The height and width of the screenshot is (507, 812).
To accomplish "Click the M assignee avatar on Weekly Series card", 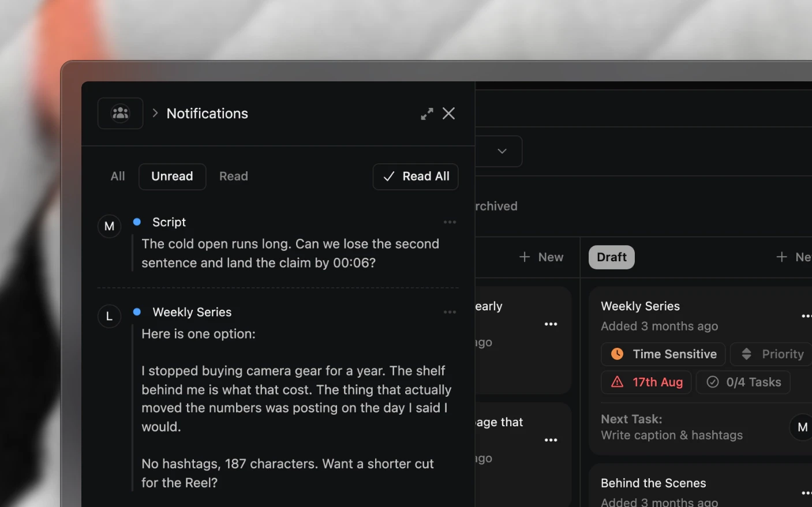I will tap(802, 427).
